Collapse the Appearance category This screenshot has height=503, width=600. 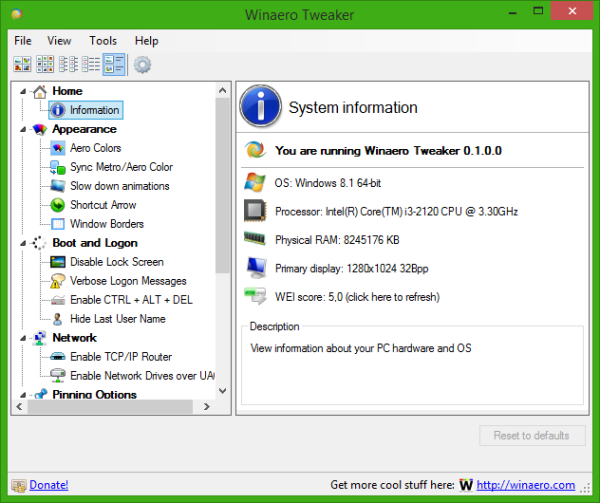click(x=23, y=129)
